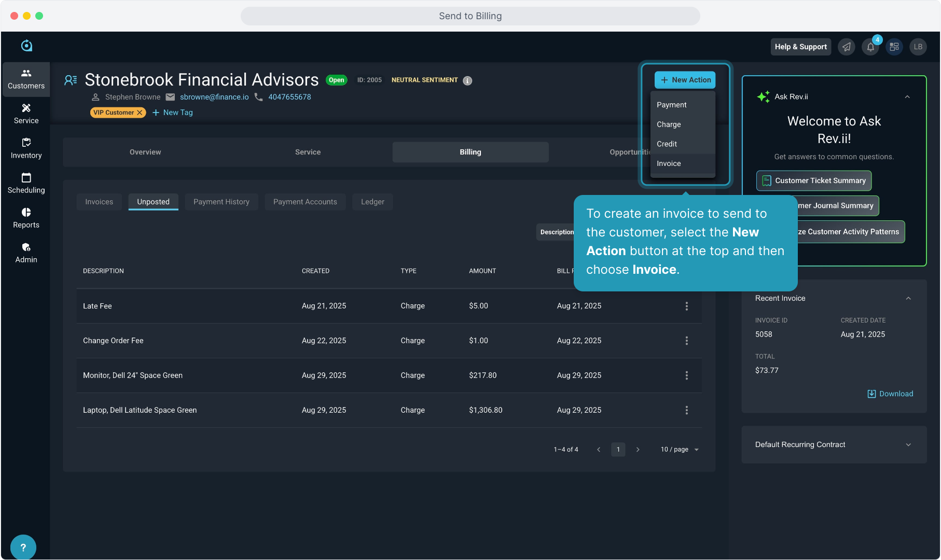Screen dimensions: 941x560
Task: Go to Scheduling in the sidebar
Action: [x=26, y=183]
